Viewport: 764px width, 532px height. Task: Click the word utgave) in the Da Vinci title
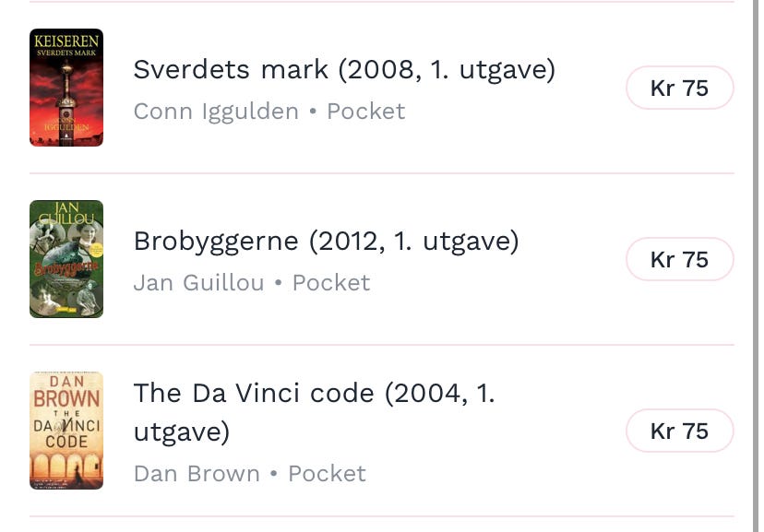[181, 432]
